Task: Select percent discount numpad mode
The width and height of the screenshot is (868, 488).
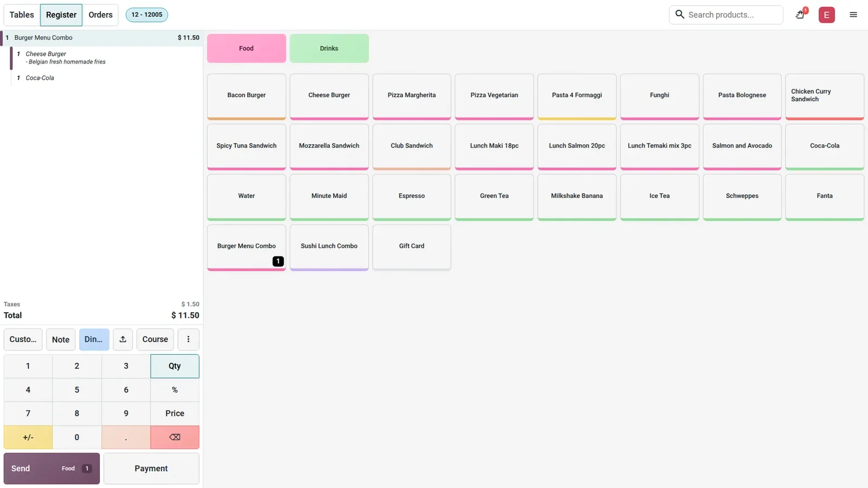Action: coord(175,390)
